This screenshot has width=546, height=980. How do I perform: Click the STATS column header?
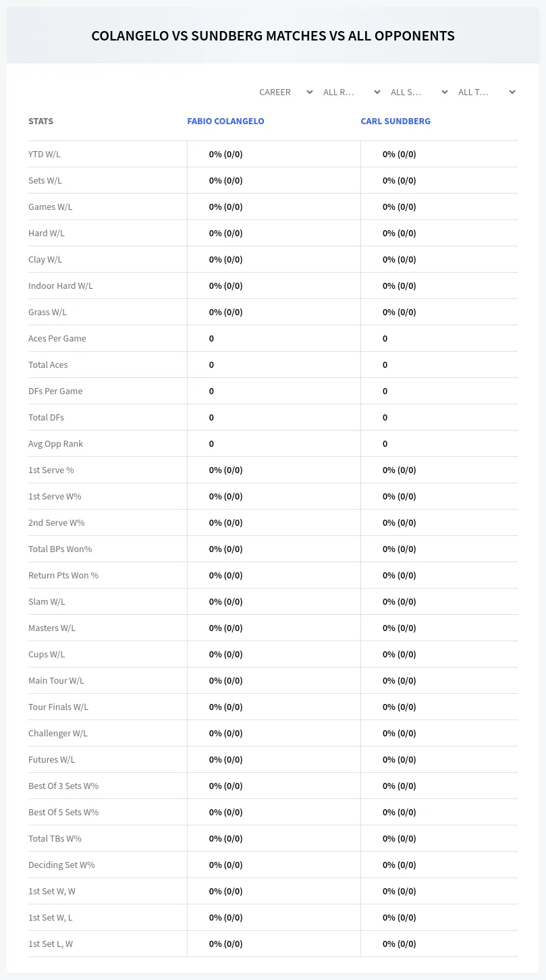coord(40,121)
